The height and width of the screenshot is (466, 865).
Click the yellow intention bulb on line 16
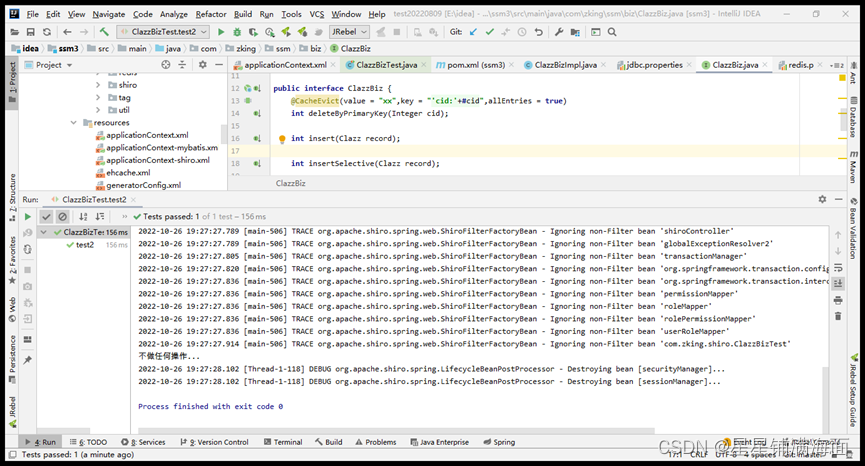pos(282,139)
